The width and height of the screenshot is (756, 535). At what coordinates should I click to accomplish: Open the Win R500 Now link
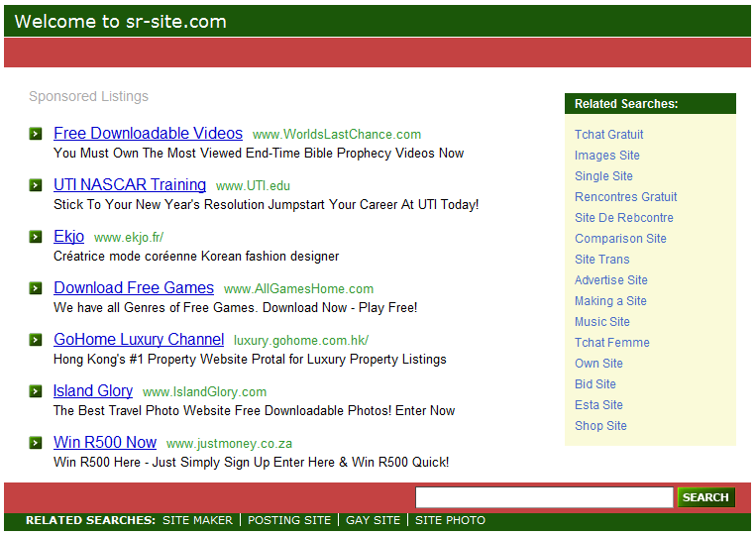coord(105,443)
